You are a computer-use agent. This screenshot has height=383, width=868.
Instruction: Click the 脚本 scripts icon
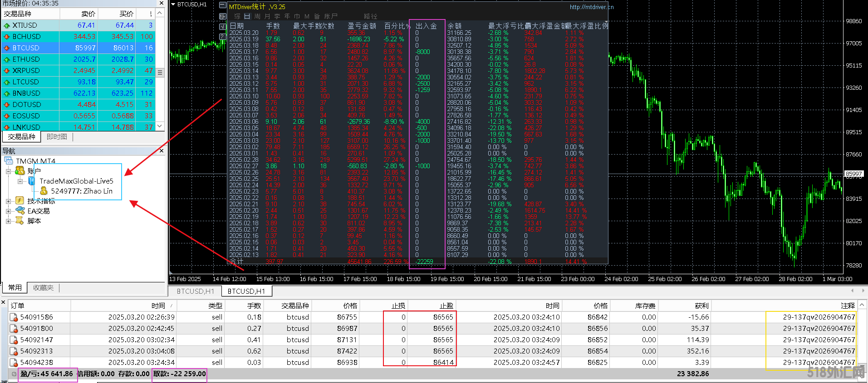tap(20, 221)
